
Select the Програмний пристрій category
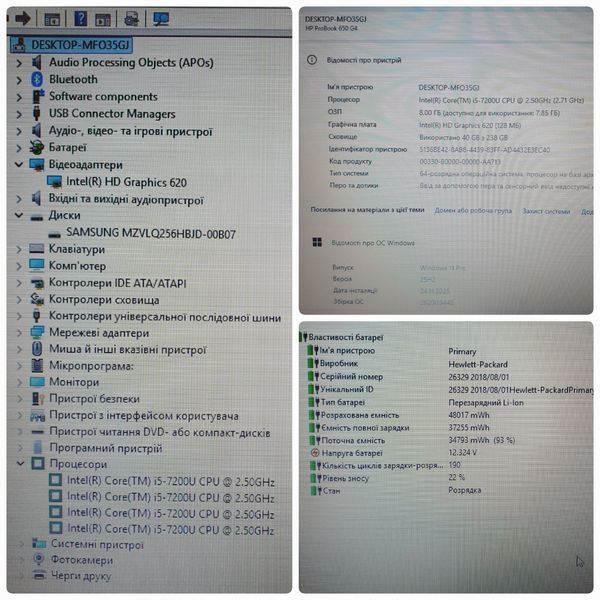106,448
